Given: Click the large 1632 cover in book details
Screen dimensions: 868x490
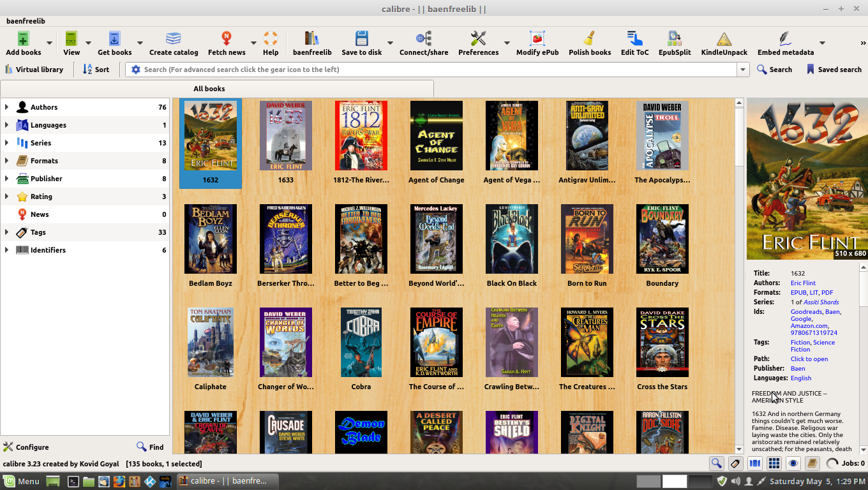Looking at the screenshot, I should click(807, 179).
